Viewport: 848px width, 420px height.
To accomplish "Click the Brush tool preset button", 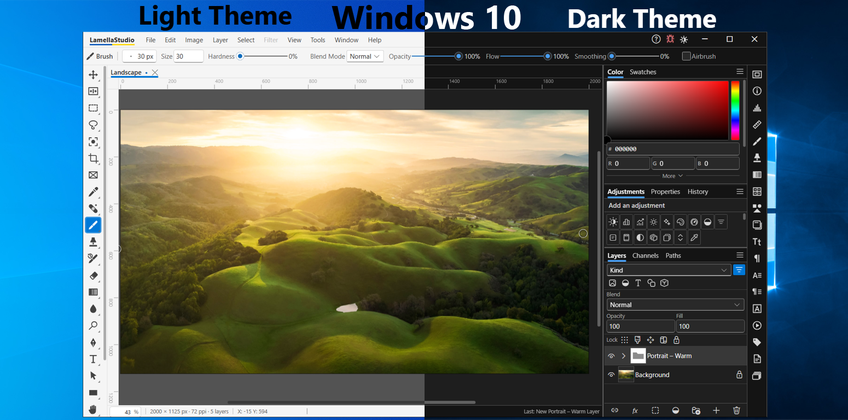I will [100, 56].
